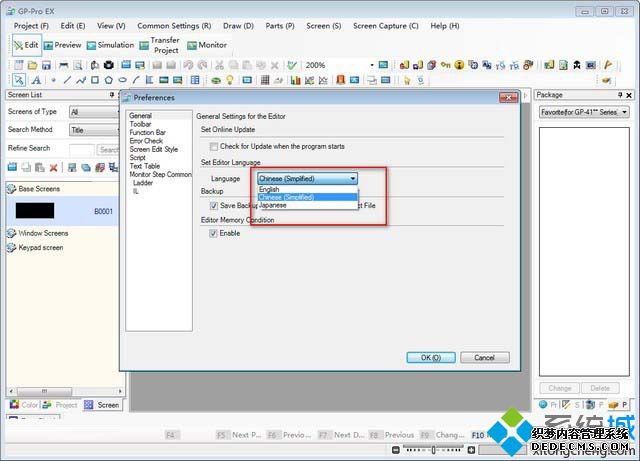This screenshot has width=640, height=461.
Task: Click the Open folder icon in toolbar
Action: [x=33, y=65]
